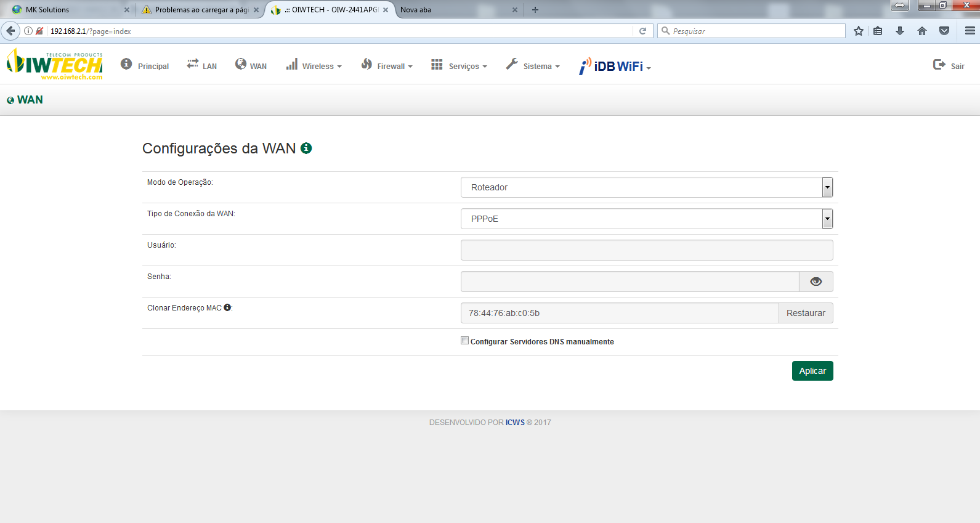The image size is (980, 523).
Task: Toggle password visibility eye icon
Action: click(x=816, y=282)
